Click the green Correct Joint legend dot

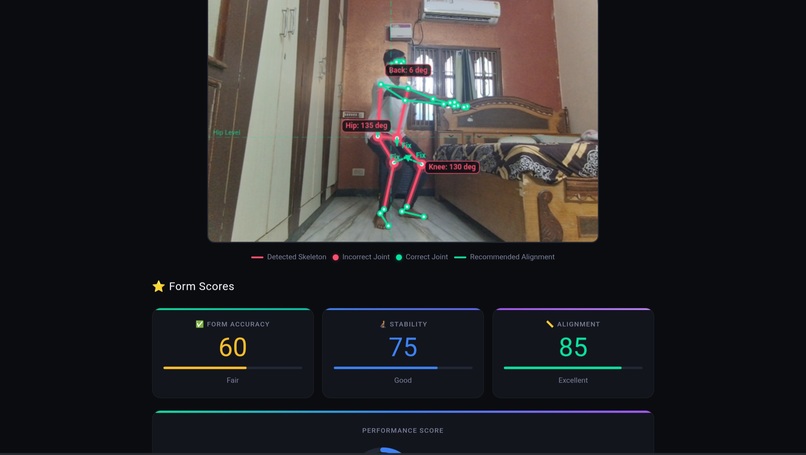[399, 257]
